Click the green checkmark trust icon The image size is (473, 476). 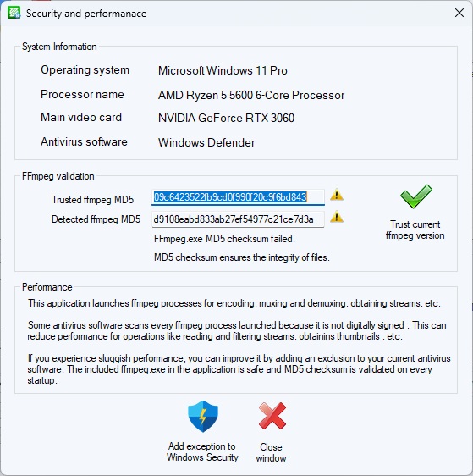[416, 196]
